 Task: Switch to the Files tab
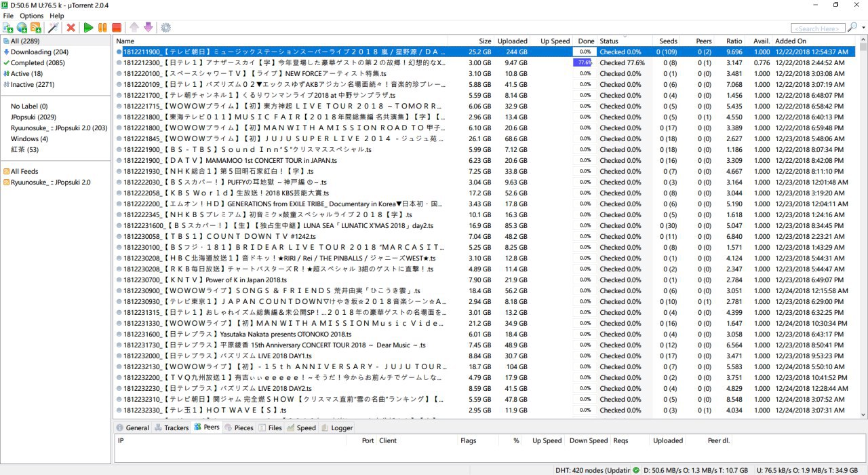click(271, 428)
